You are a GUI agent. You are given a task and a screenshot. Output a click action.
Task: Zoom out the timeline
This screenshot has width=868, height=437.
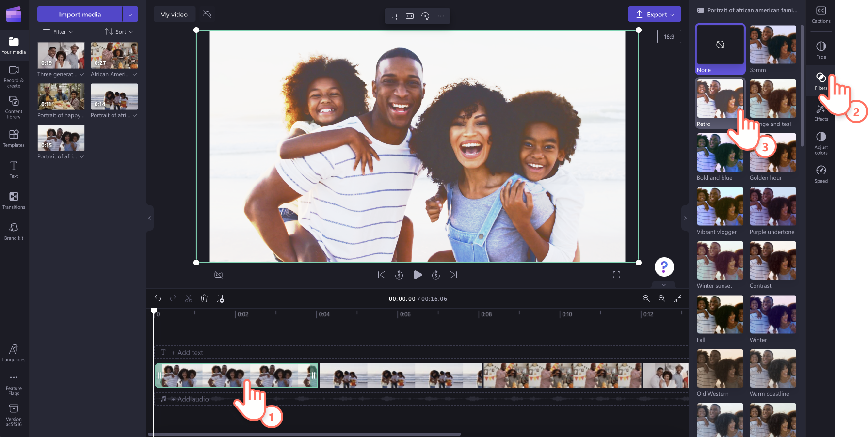pos(646,298)
